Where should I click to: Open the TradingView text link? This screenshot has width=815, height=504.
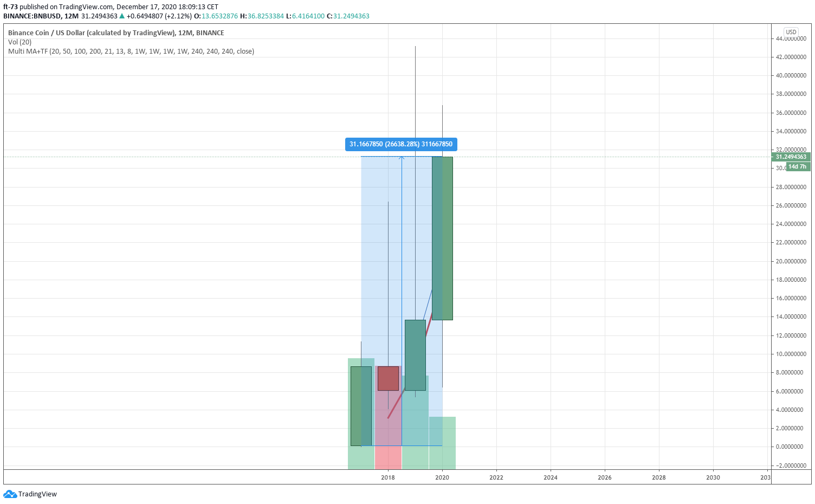tap(37, 494)
